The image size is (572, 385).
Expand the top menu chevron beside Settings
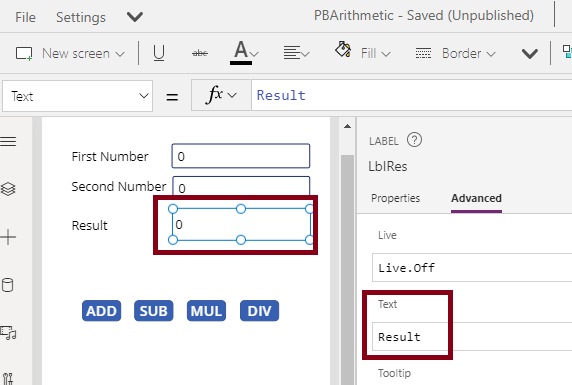[135, 17]
